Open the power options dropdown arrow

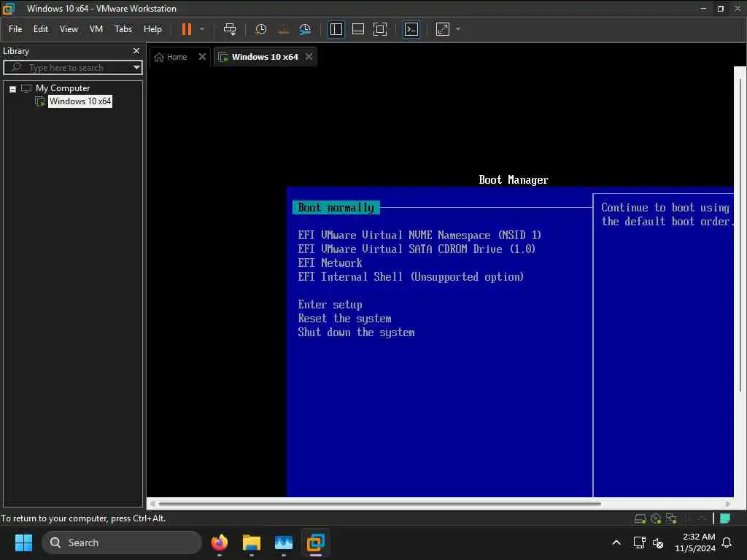point(202,29)
